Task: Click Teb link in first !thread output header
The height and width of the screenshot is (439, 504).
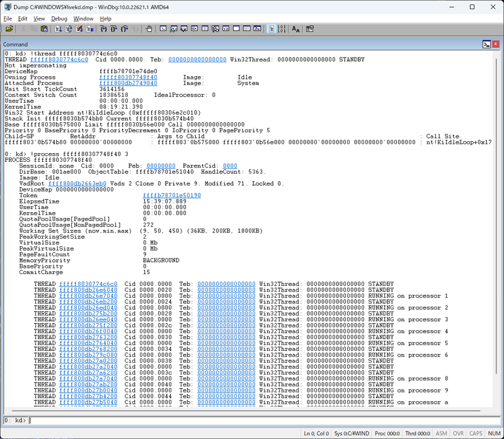Action: [x=197, y=59]
